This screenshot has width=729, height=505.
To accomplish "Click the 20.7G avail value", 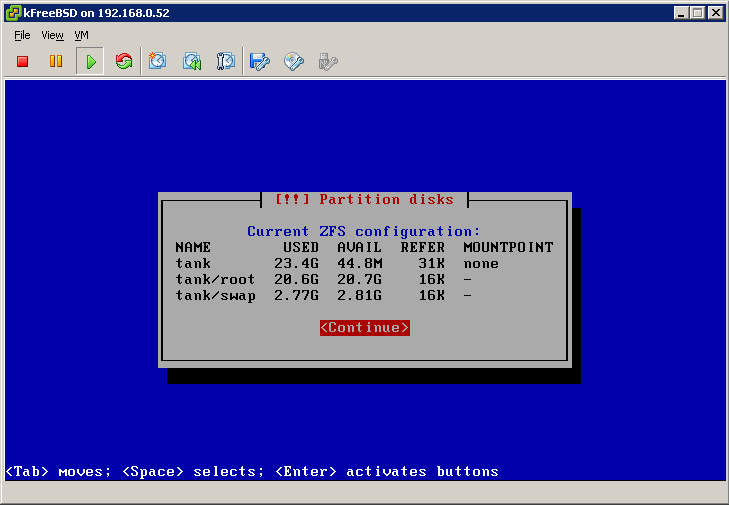I will coord(359,279).
